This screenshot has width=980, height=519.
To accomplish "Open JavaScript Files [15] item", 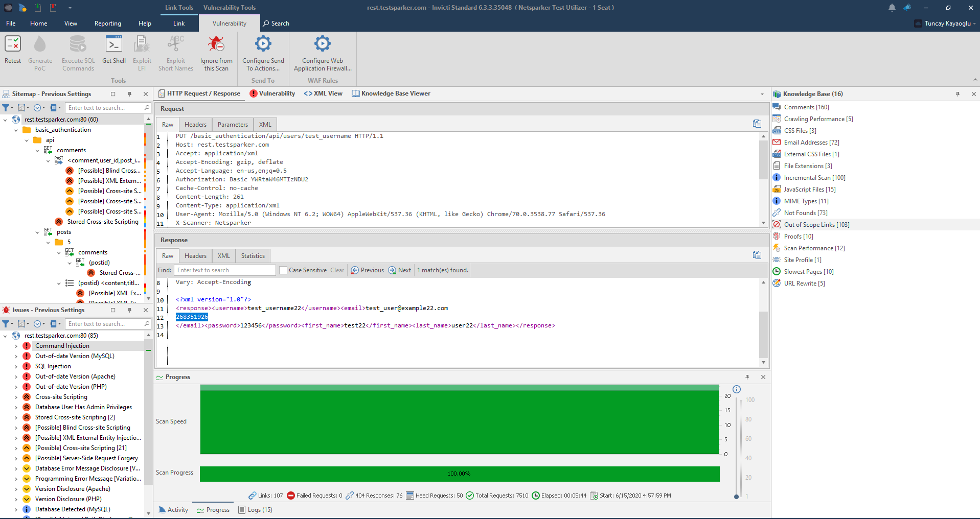I will point(810,190).
